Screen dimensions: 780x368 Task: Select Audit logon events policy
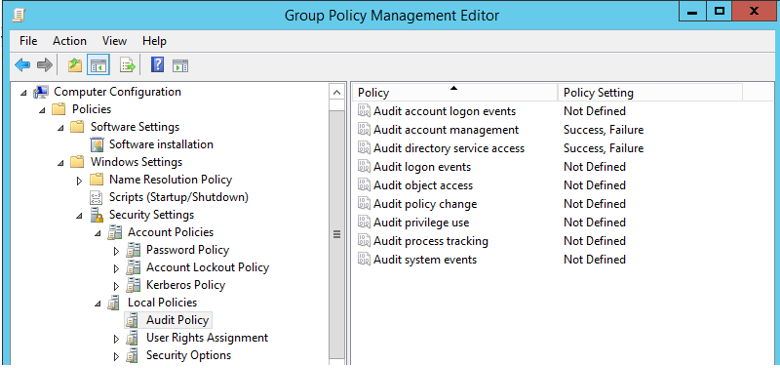(x=422, y=167)
